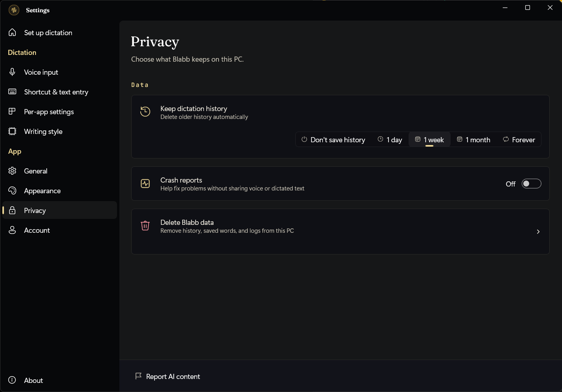Screen dimensions: 562x392
Task: Maximize the Settings window
Action: click(528, 8)
